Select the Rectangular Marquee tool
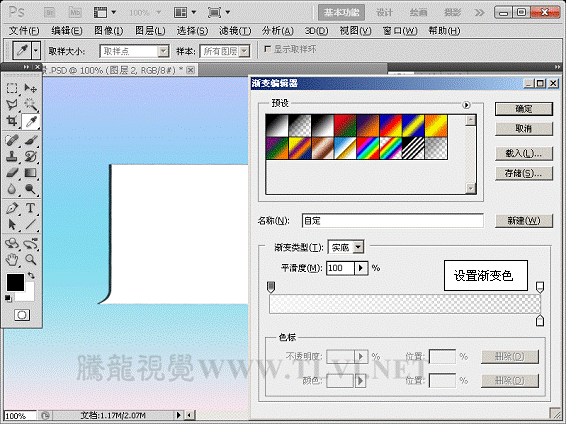 (12, 88)
